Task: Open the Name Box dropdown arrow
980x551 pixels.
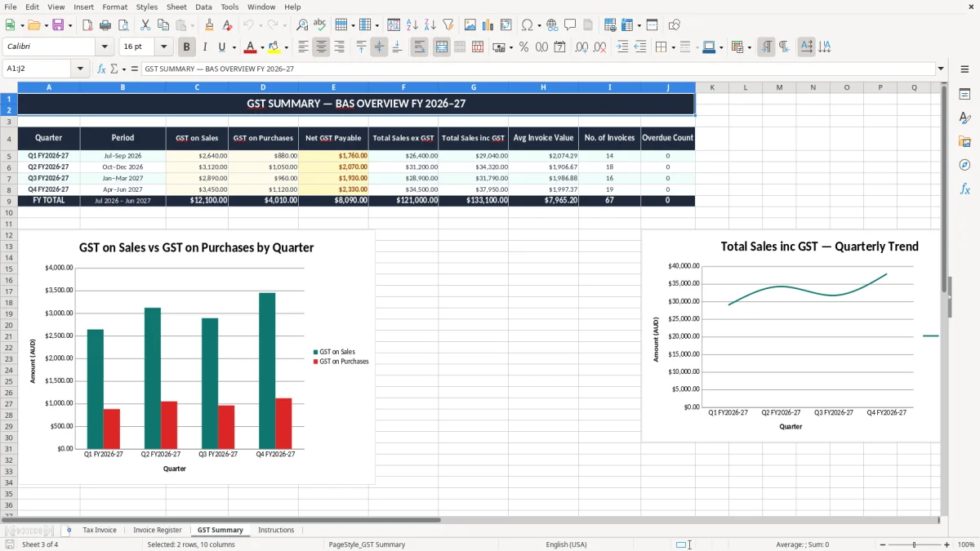Action: click(x=82, y=69)
